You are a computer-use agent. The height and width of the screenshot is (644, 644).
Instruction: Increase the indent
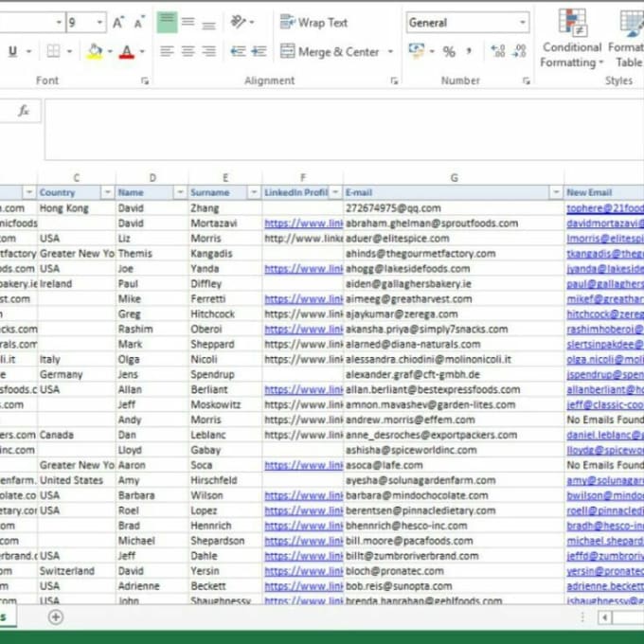pyautogui.click(x=259, y=51)
